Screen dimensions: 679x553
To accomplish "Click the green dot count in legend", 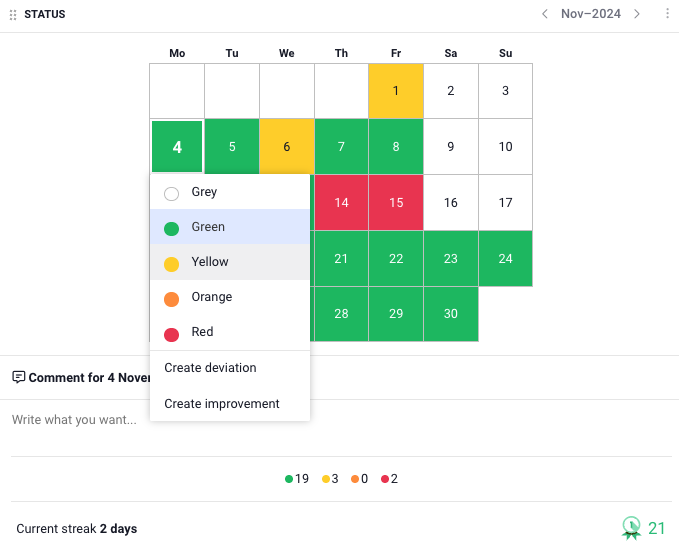I will coord(297,479).
